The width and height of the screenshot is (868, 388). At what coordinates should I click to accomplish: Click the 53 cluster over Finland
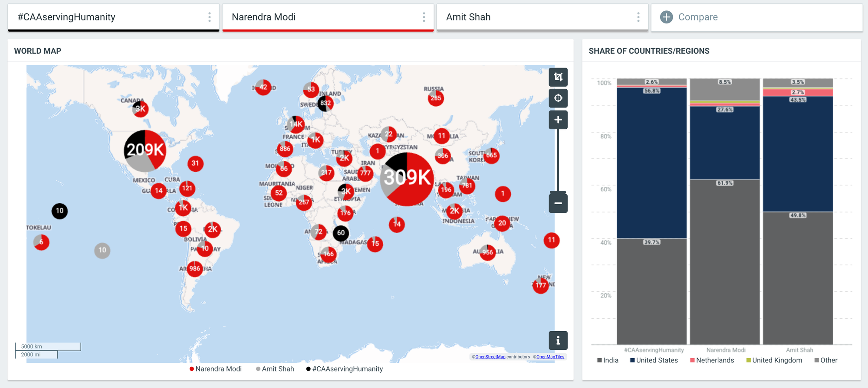click(x=311, y=90)
